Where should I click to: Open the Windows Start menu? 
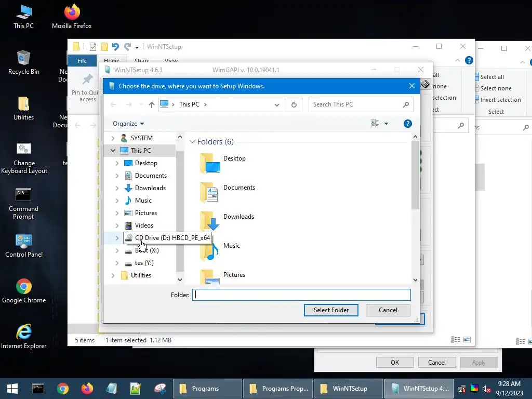tap(12, 389)
